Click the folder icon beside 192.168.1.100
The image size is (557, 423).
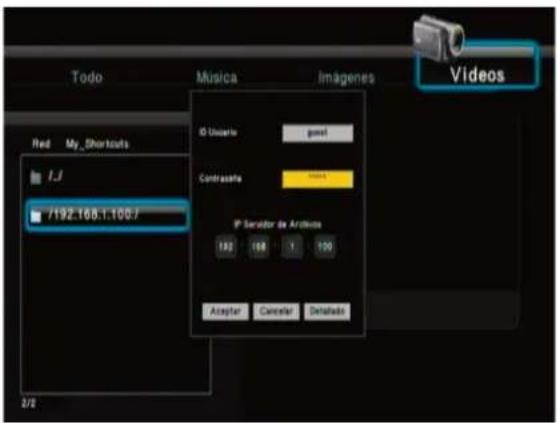click(36, 215)
